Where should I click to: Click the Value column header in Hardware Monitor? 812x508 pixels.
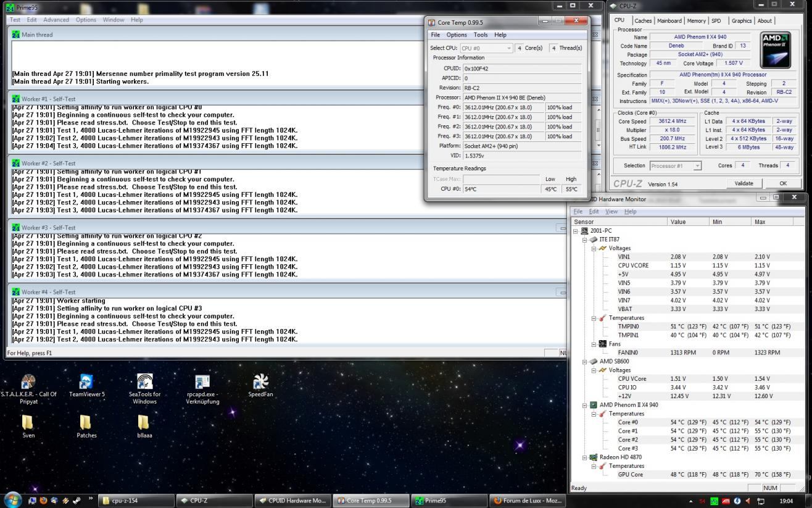(688, 221)
